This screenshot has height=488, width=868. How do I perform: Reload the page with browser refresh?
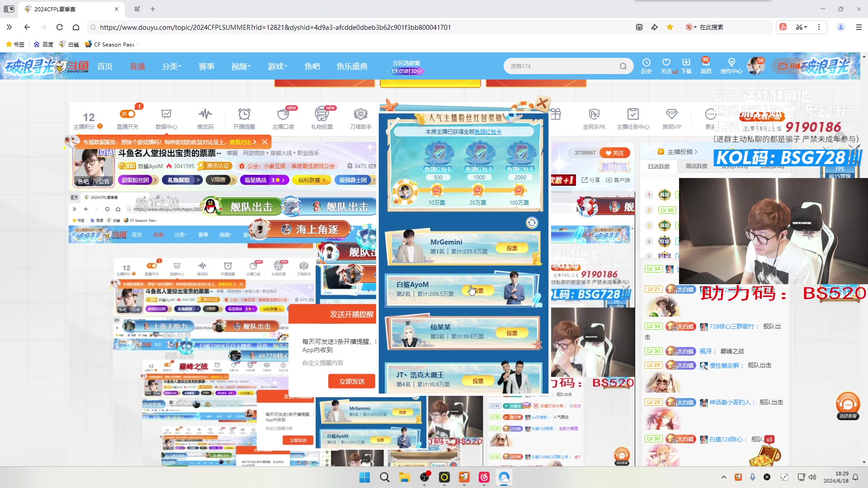pos(59,27)
